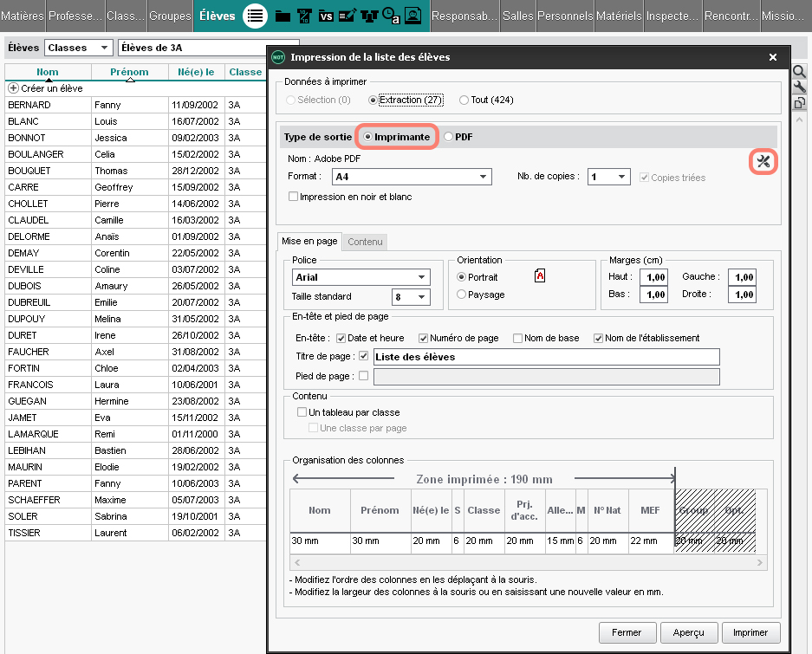Image resolution: width=812 pixels, height=654 pixels.
Task: Select the Extraction (27) radio option
Action: 405,100
